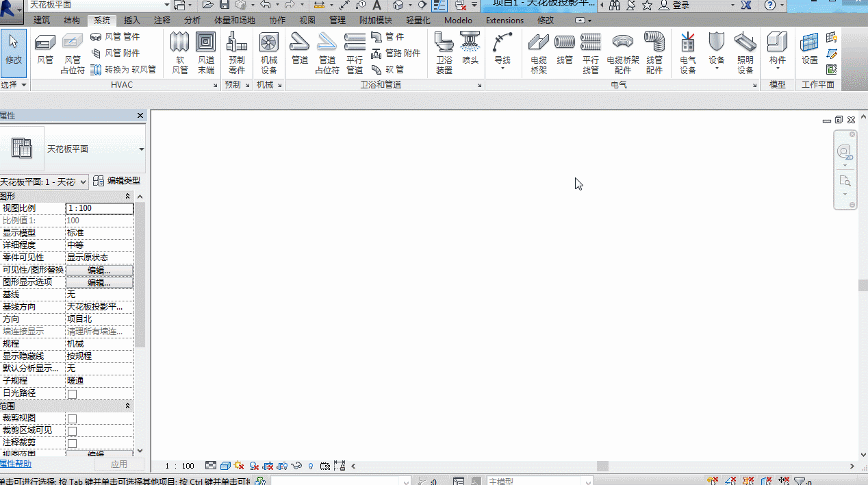Activate the 平行管道 parallel pipes tool
The width and height of the screenshot is (868, 485).
[x=355, y=53]
